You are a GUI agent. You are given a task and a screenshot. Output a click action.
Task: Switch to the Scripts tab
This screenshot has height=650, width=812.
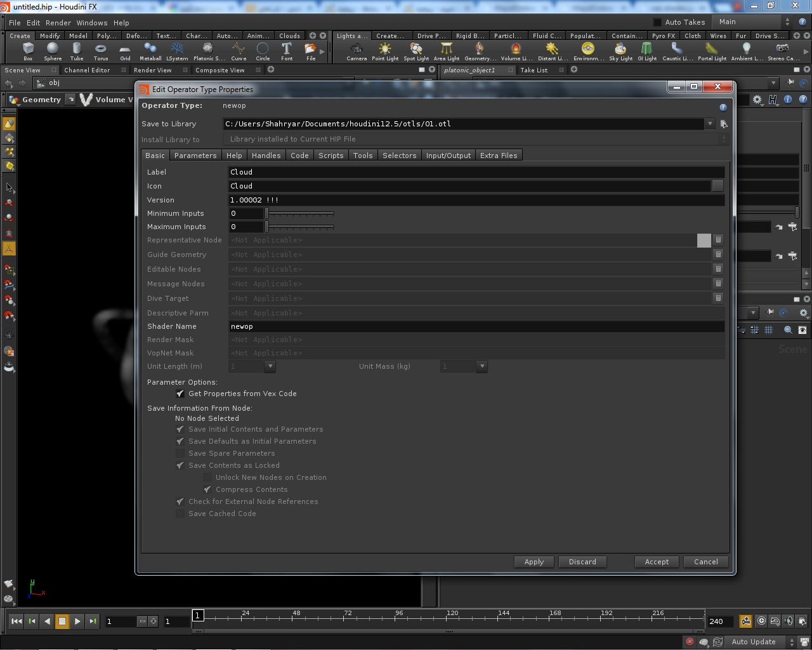pos(331,156)
